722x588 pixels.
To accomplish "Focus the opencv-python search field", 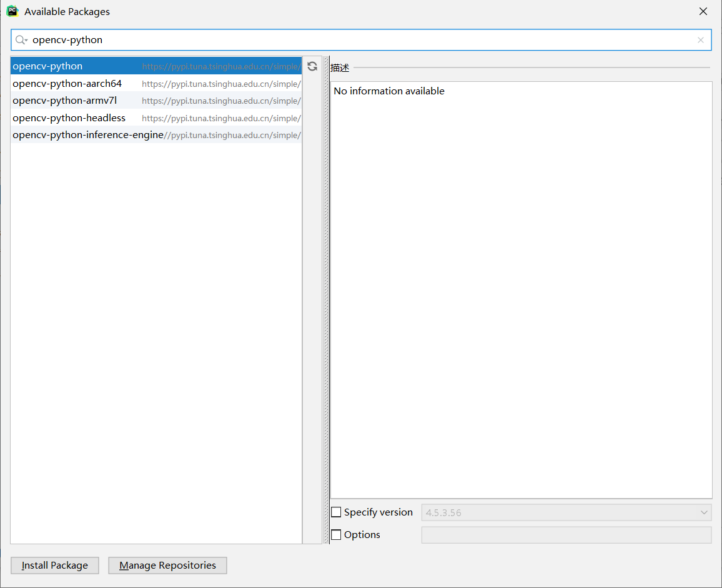I will tap(361, 40).
